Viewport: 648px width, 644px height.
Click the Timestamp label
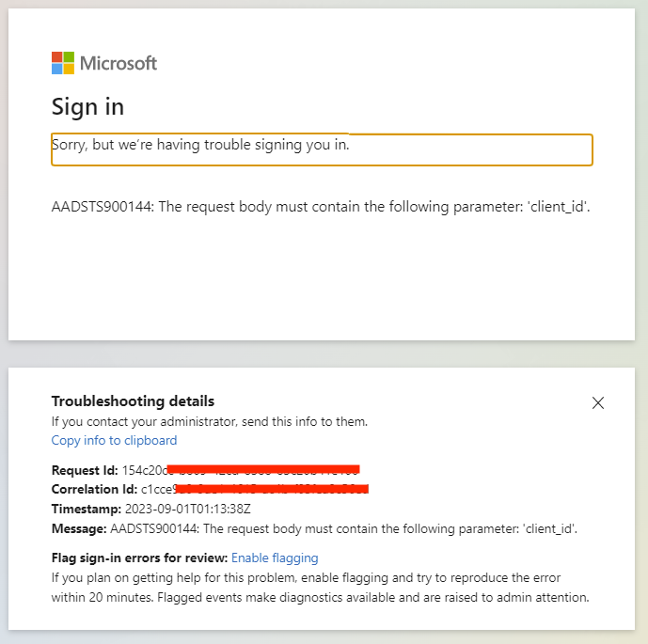(x=87, y=509)
